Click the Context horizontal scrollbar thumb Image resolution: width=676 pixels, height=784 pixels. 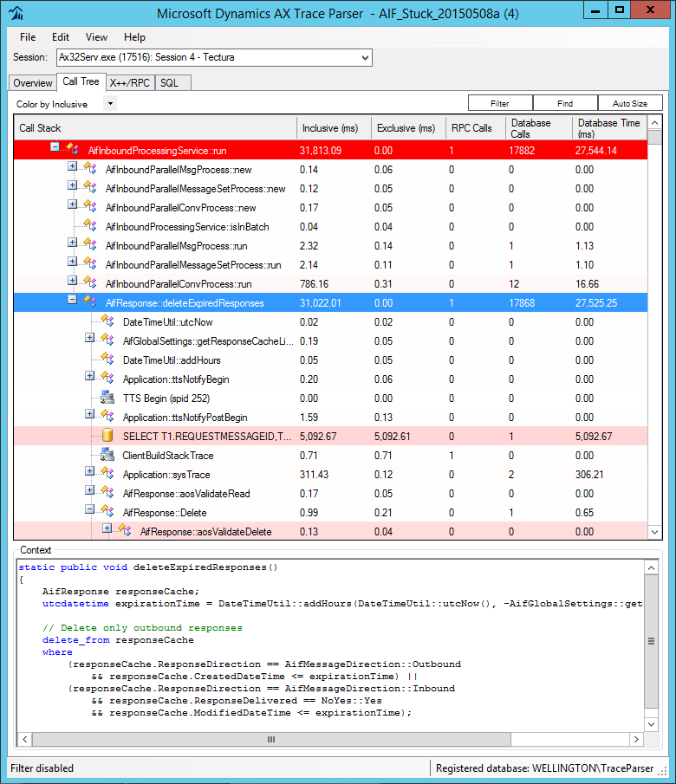tap(271, 739)
